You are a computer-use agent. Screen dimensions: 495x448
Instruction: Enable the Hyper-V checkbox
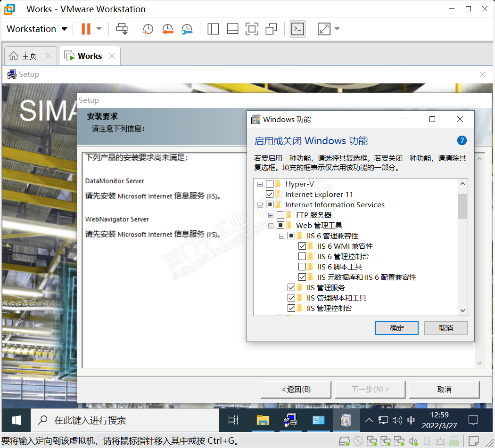(270, 184)
